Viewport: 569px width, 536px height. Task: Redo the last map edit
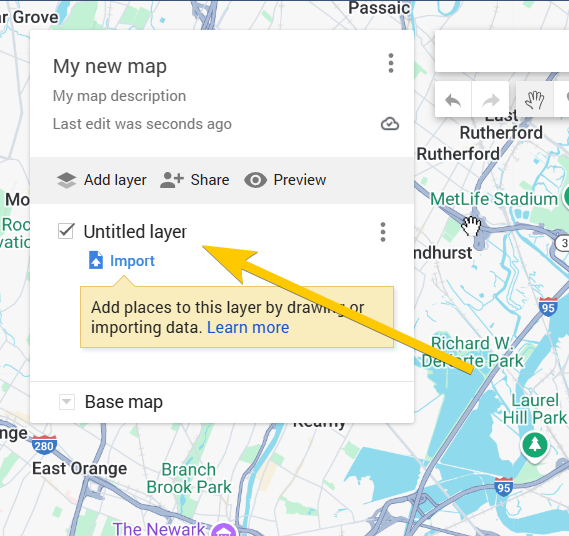click(491, 99)
